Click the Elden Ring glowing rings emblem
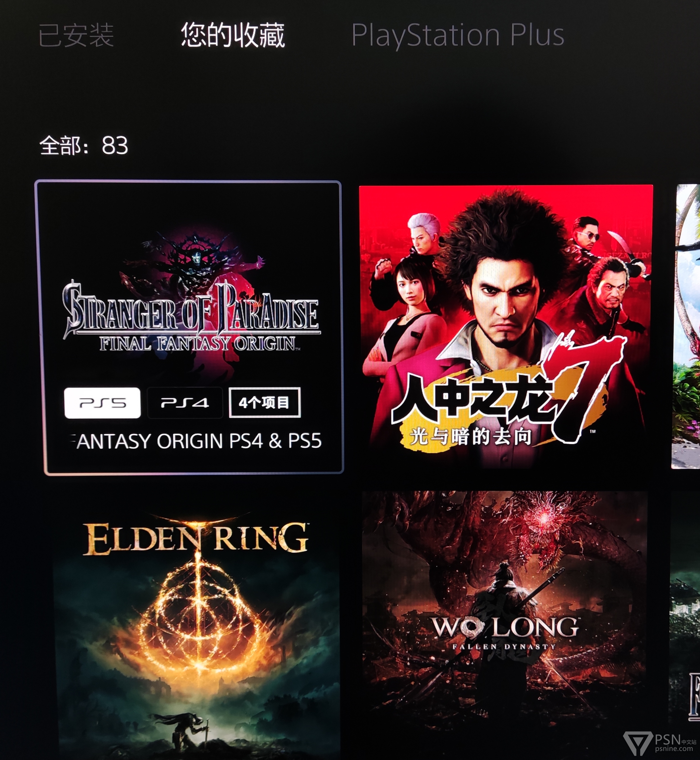This screenshot has height=760, width=700. pyautogui.click(x=198, y=625)
